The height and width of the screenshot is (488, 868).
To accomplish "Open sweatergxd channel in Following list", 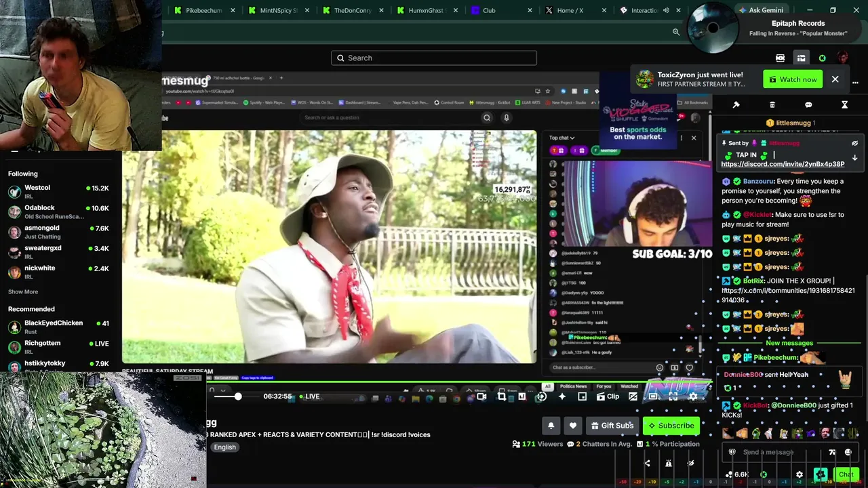I will (x=58, y=251).
